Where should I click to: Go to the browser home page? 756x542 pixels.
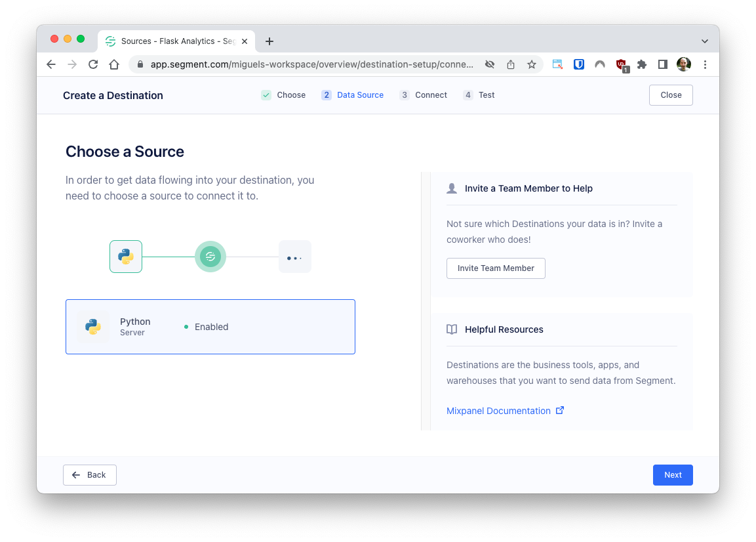click(x=114, y=64)
